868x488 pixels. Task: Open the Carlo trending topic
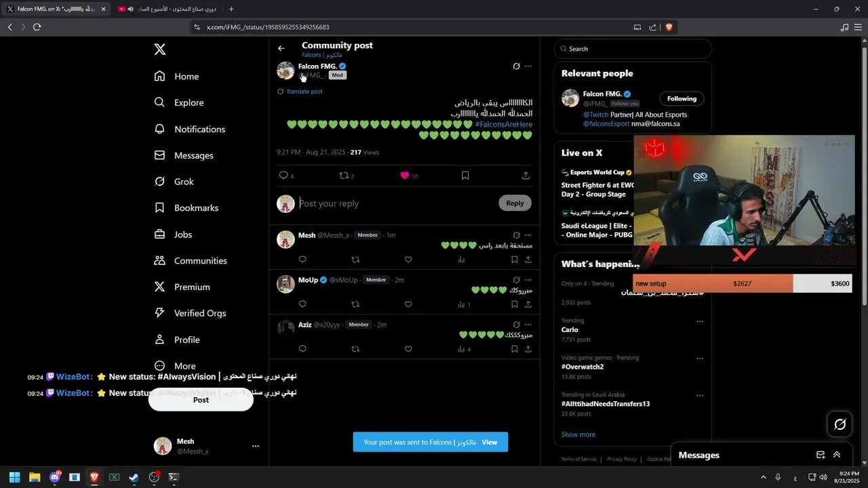click(x=570, y=330)
